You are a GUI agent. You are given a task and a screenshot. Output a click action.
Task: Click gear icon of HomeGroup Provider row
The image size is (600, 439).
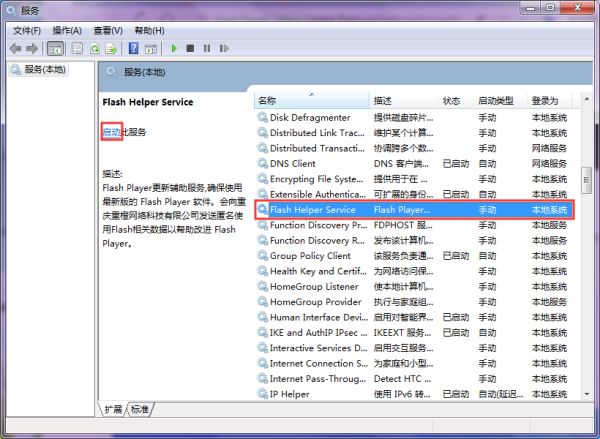click(262, 302)
